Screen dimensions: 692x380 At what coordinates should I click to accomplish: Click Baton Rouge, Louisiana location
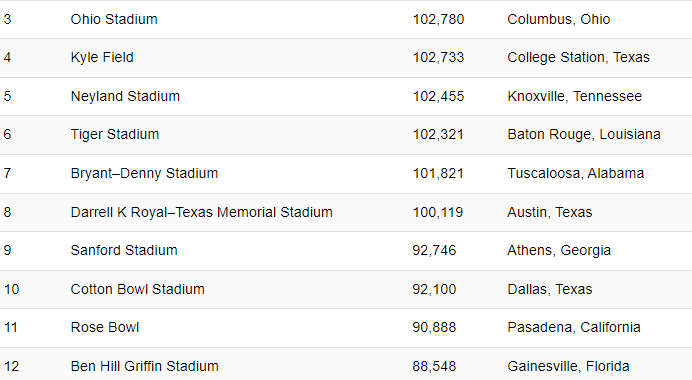pyautogui.click(x=584, y=134)
